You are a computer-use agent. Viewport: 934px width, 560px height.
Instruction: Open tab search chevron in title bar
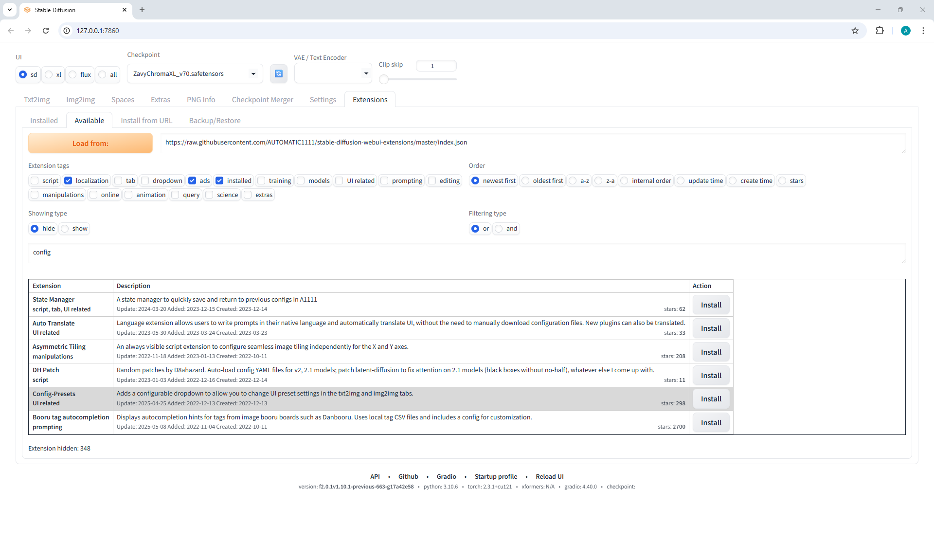point(10,10)
